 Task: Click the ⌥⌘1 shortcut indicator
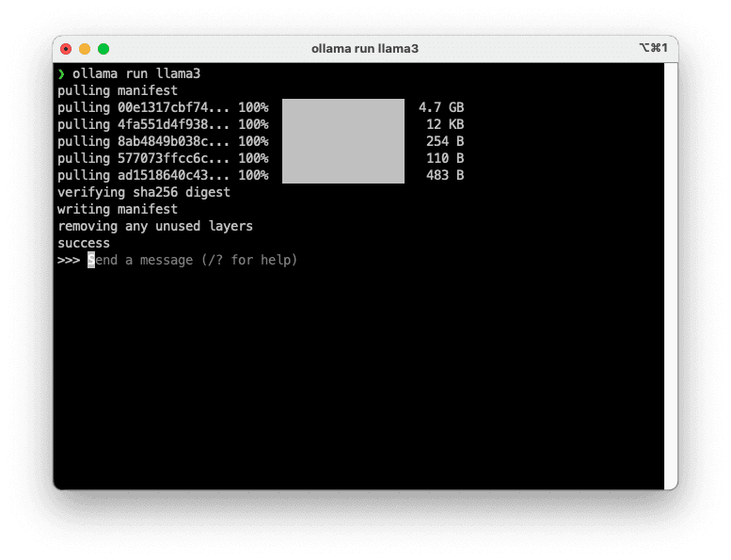point(653,48)
